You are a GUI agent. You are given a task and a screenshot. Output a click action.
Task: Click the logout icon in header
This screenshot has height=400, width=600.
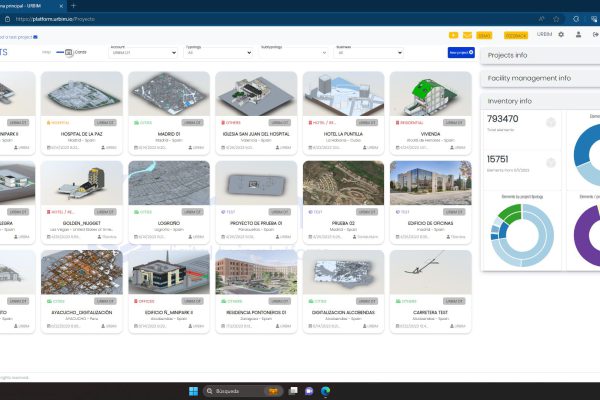pyautogui.click(x=595, y=34)
